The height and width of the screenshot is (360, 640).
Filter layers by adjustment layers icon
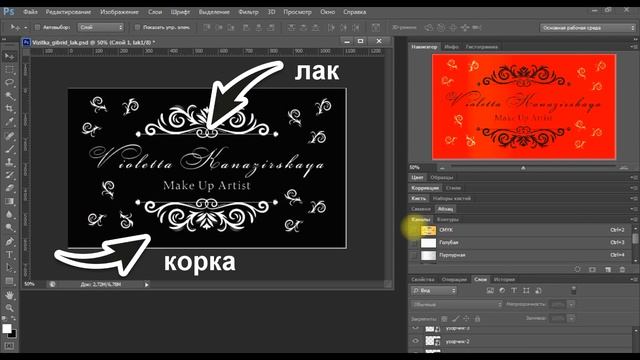pyautogui.click(x=502, y=291)
